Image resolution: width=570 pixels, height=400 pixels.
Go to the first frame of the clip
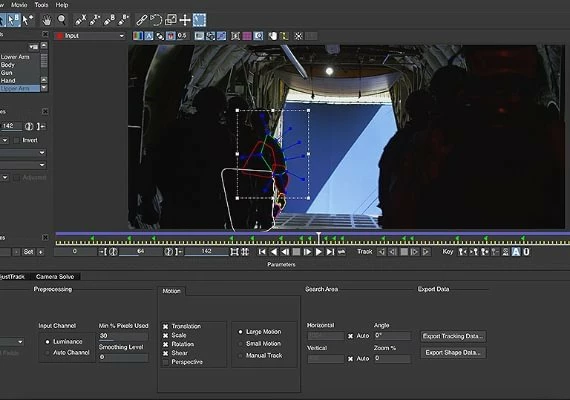click(x=262, y=252)
